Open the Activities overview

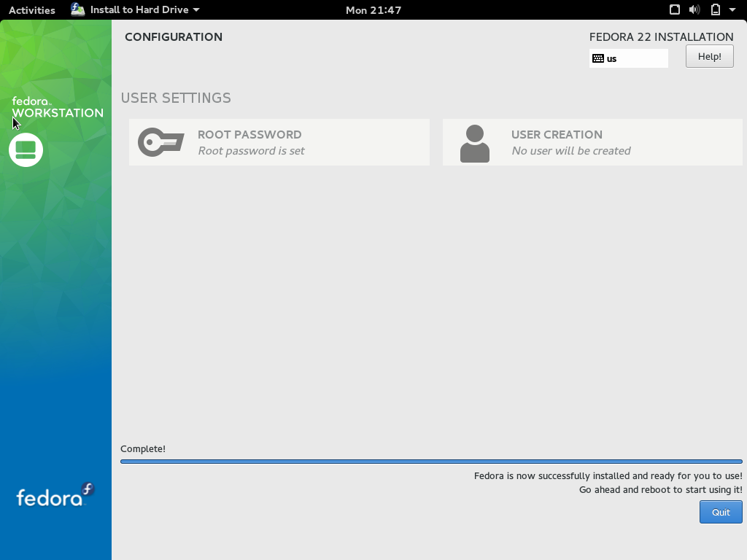(32, 9)
